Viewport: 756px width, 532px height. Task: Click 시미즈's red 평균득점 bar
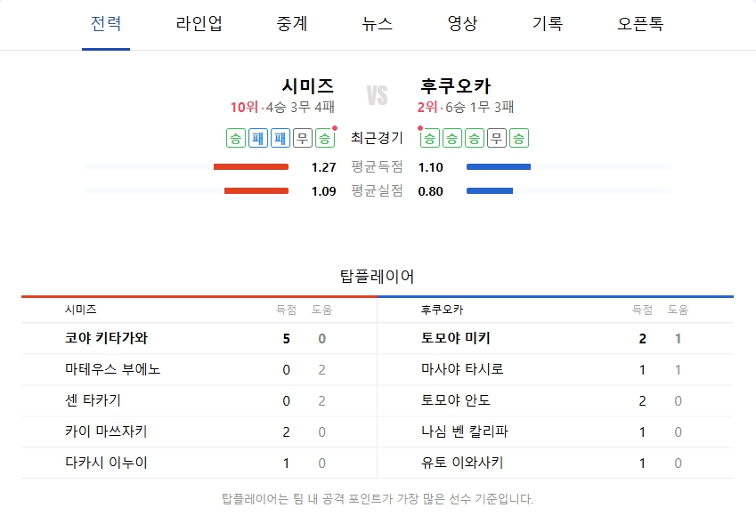[x=251, y=166]
